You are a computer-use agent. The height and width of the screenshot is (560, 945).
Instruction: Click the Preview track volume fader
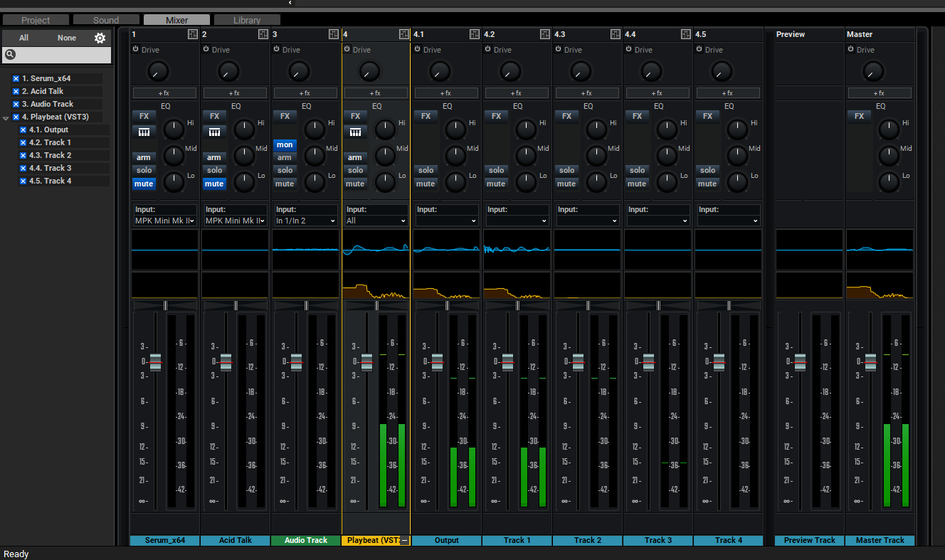click(801, 362)
